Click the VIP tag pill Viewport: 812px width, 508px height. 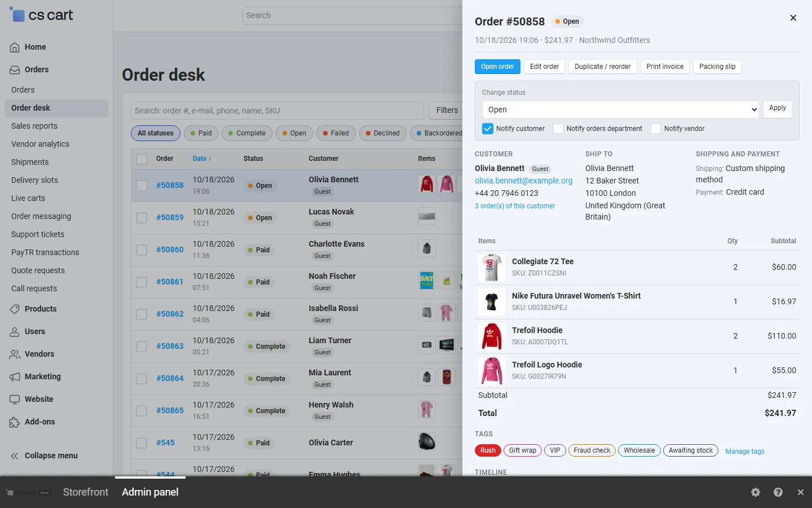pyautogui.click(x=555, y=450)
